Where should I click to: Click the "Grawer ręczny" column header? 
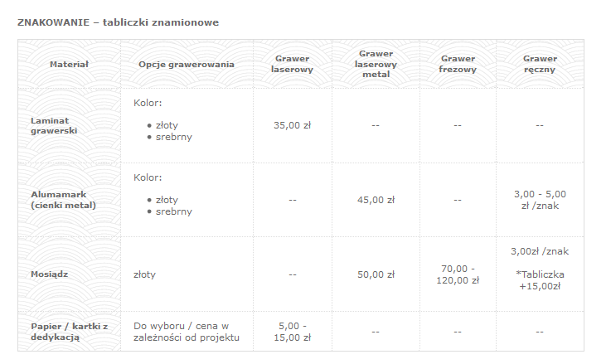pyautogui.click(x=540, y=64)
